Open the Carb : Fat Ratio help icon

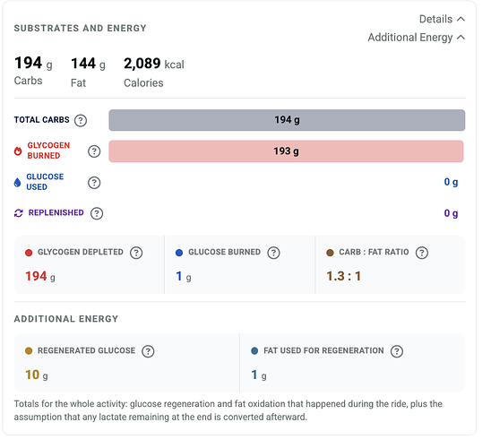(422, 253)
